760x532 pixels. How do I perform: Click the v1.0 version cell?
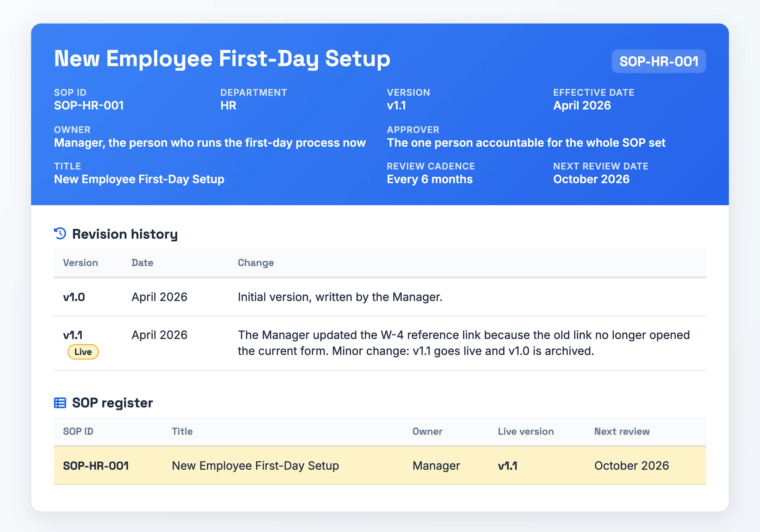(x=74, y=297)
